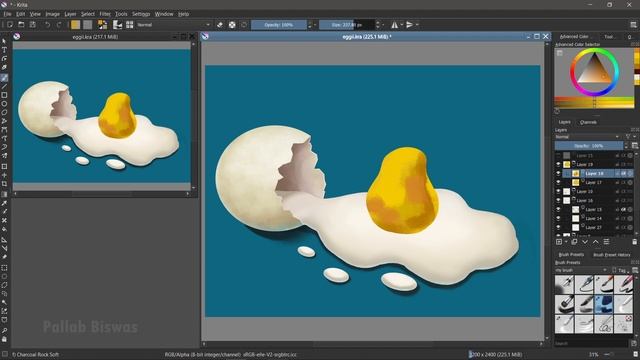Move the layer up in stack
The image size is (640, 360).
[596, 242]
